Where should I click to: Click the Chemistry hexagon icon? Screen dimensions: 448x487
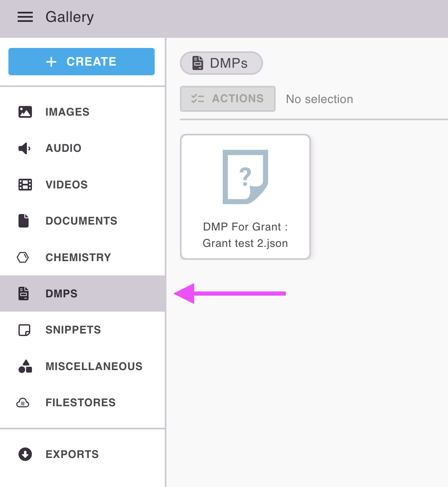[23, 257]
